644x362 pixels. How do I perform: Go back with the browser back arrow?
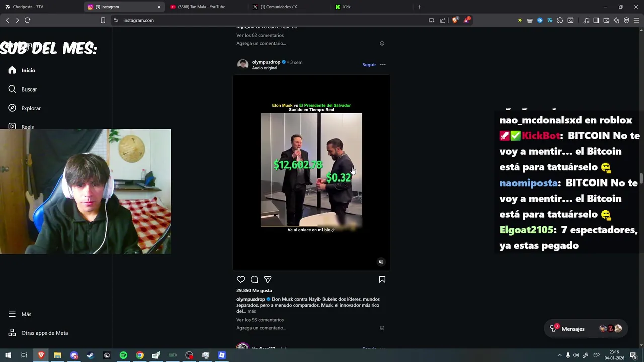pyautogui.click(x=7, y=20)
